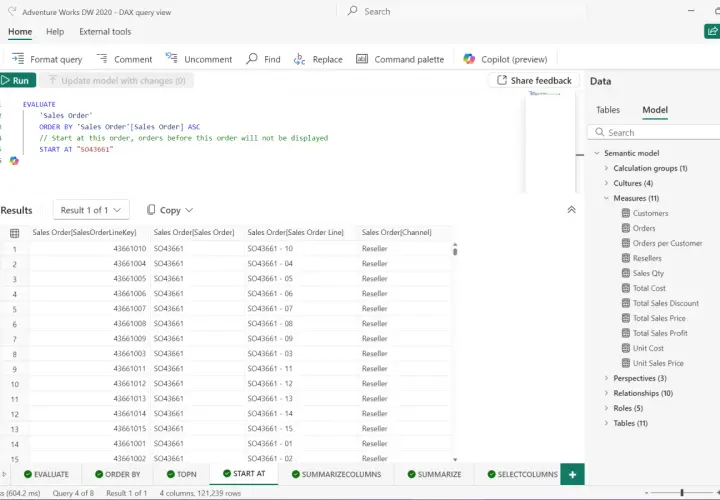The width and height of the screenshot is (720, 500).
Task: Expand Perspectives (3)
Action: [x=606, y=378]
